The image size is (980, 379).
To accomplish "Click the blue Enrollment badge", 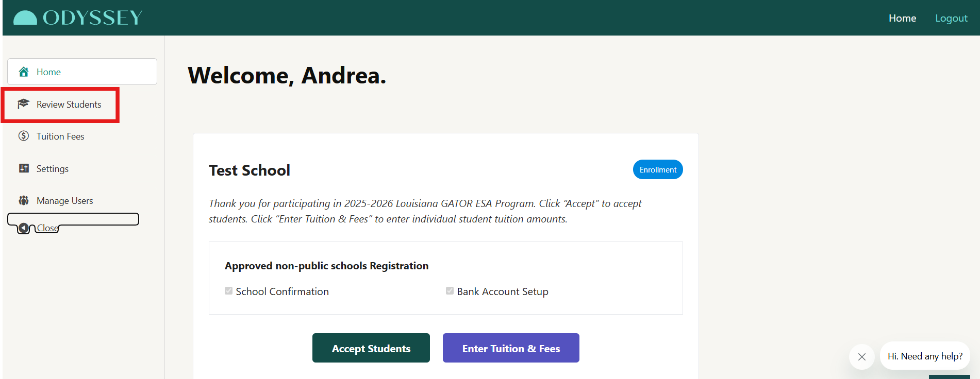I will click(658, 170).
